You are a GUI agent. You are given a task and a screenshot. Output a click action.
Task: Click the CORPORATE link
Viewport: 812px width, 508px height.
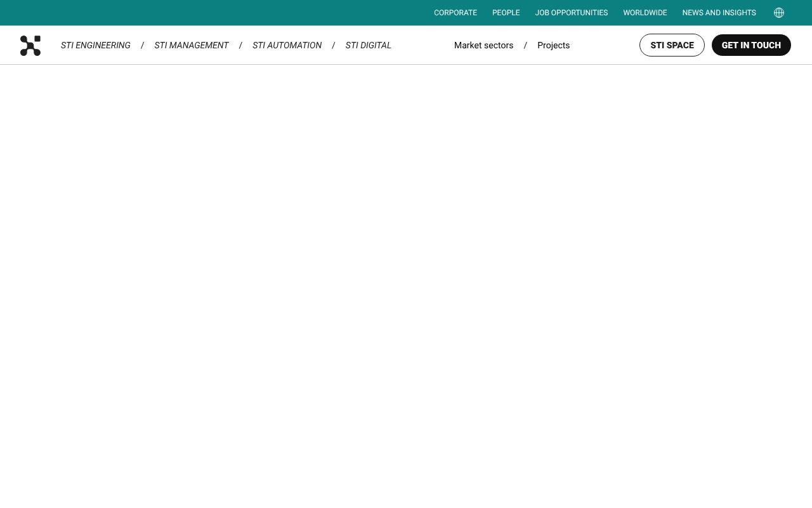(455, 13)
